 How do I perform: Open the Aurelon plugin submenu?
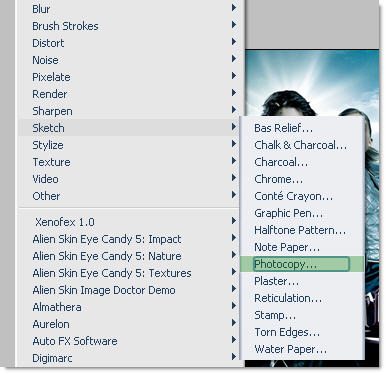(128, 324)
